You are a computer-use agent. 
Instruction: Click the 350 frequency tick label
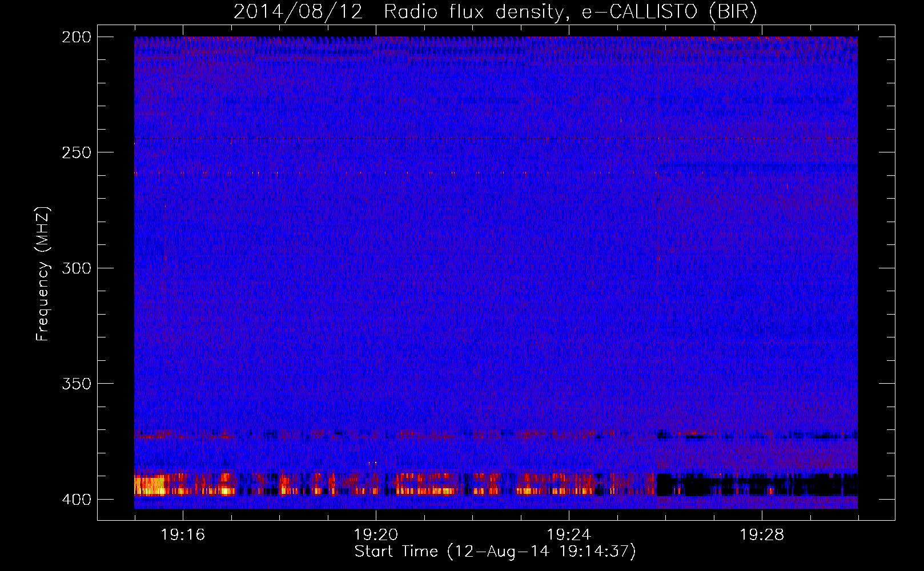[76, 384]
